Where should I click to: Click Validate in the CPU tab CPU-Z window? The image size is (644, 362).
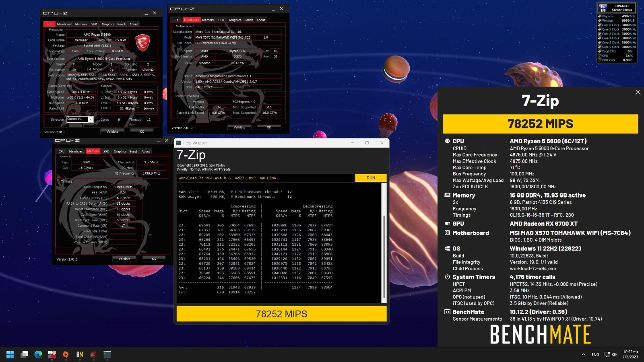tap(112, 132)
